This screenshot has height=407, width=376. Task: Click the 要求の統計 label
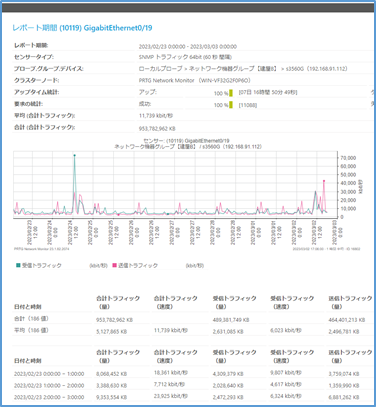pos(29,104)
